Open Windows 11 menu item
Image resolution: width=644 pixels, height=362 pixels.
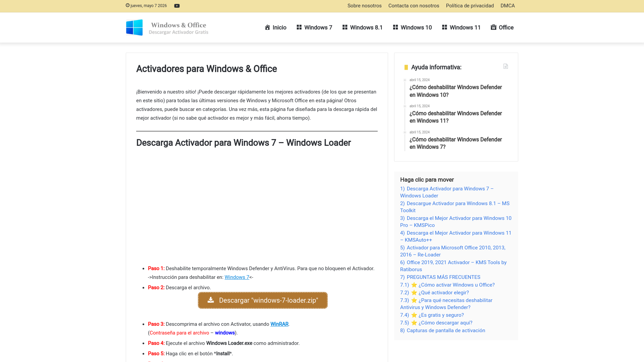[461, 27]
